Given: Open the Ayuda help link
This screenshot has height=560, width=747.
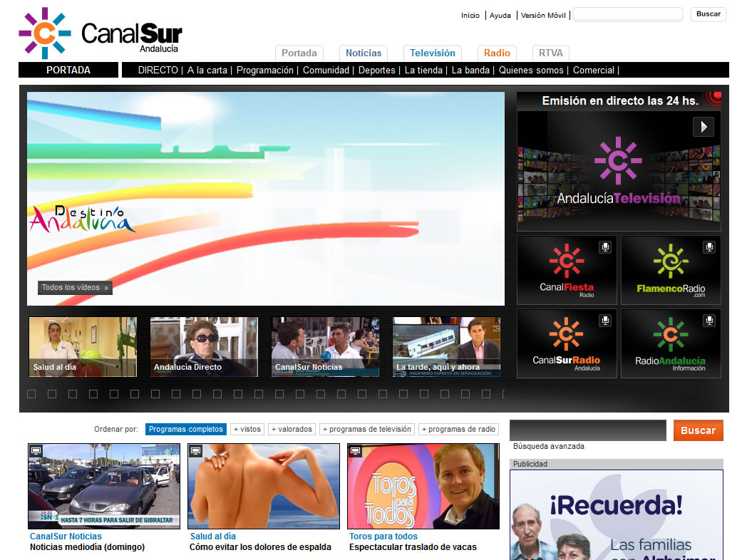Looking at the screenshot, I should pyautogui.click(x=500, y=15).
